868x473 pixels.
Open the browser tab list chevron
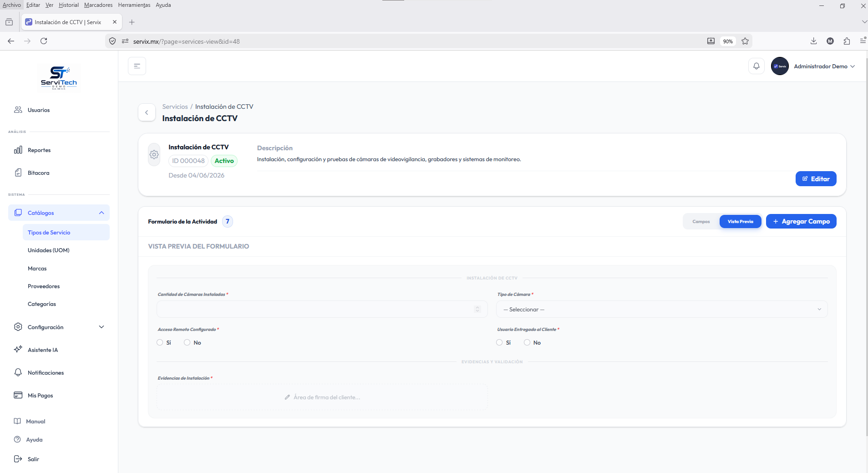863,22
